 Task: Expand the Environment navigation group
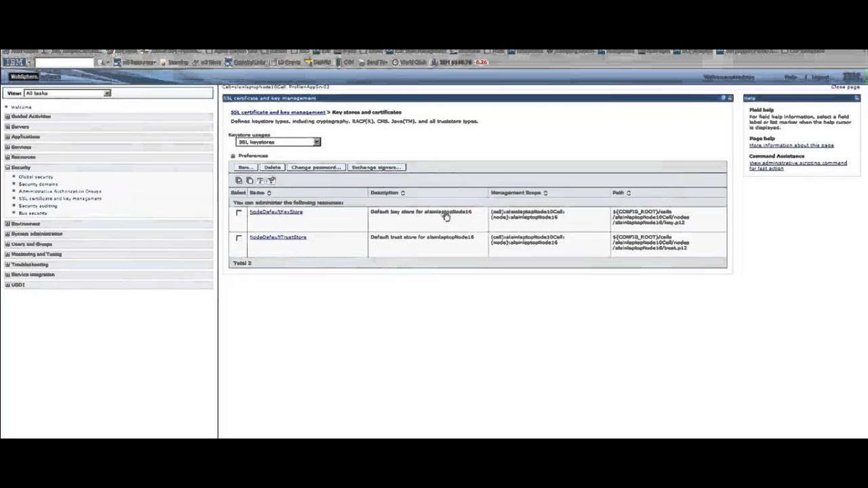point(7,224)
